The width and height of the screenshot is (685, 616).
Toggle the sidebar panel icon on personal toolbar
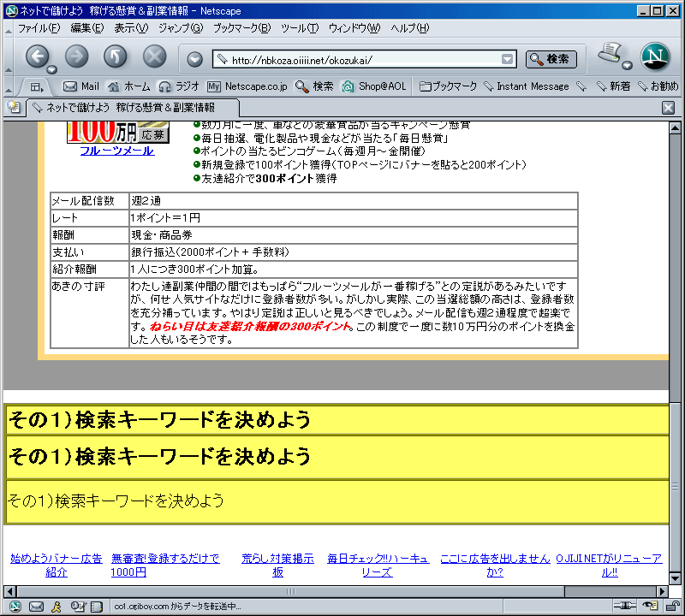tap(37, 87)
